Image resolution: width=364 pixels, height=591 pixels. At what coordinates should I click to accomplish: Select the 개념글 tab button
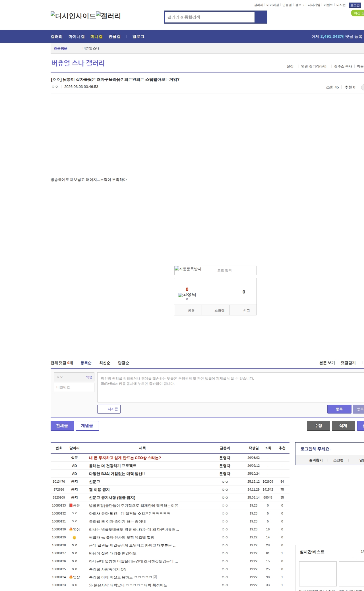[87, 425]
